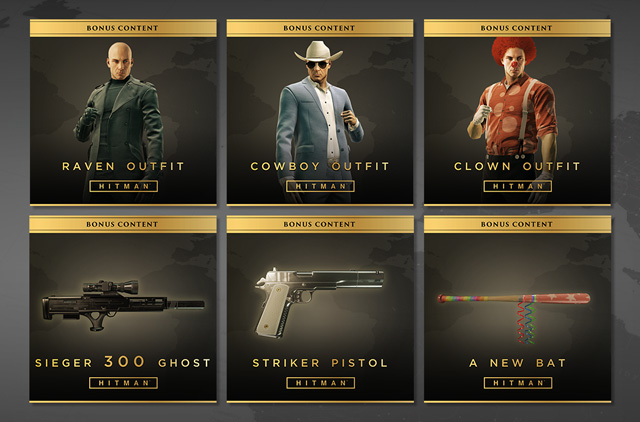Click the Bonus Content banner above Clown Outfit
640x422 pixels.
click(517, 28)
